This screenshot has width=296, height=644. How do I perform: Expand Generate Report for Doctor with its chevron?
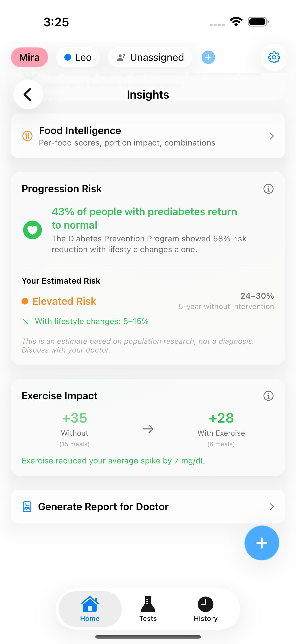[x=272, y=507]
